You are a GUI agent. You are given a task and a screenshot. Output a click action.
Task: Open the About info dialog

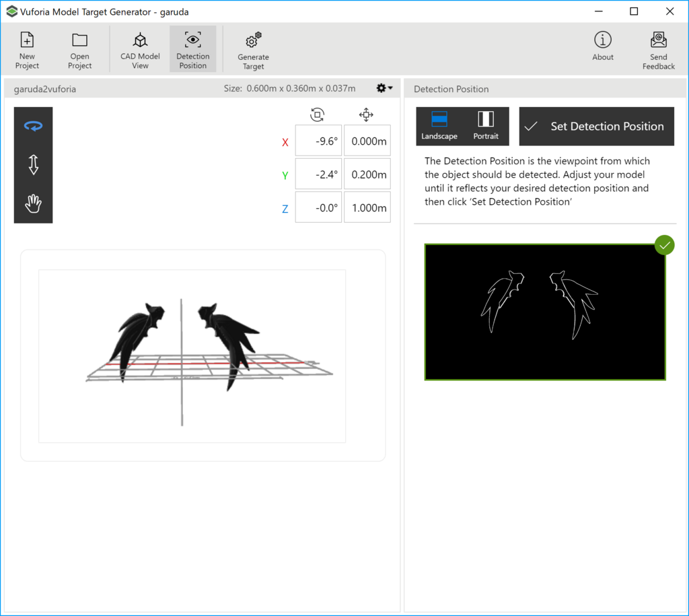(603, 46)
